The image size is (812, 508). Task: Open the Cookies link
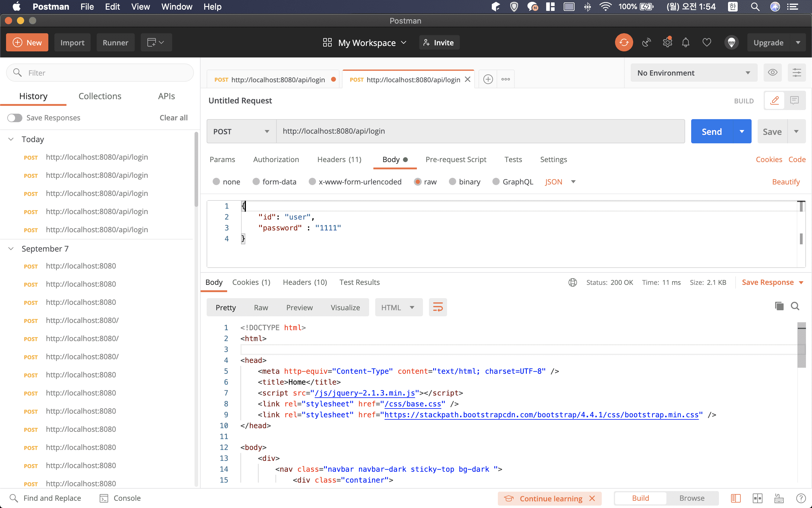769,159
